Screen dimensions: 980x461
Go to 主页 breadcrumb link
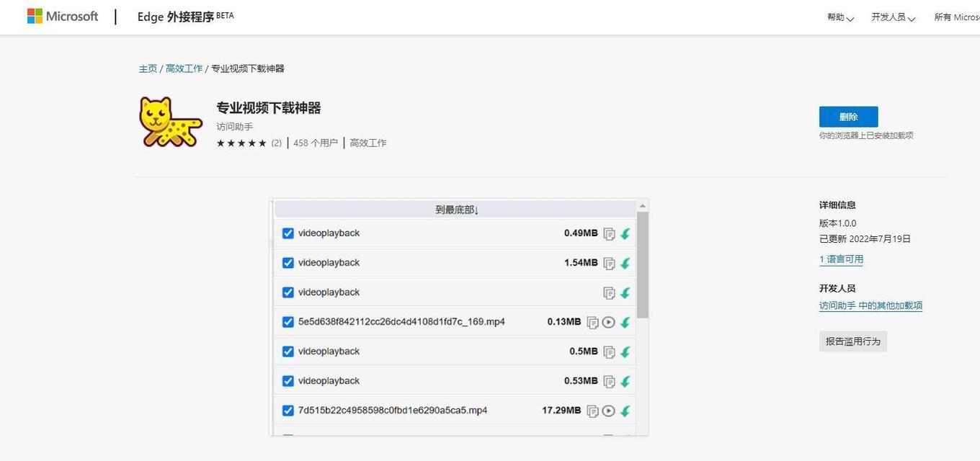(x=148, y=68)
